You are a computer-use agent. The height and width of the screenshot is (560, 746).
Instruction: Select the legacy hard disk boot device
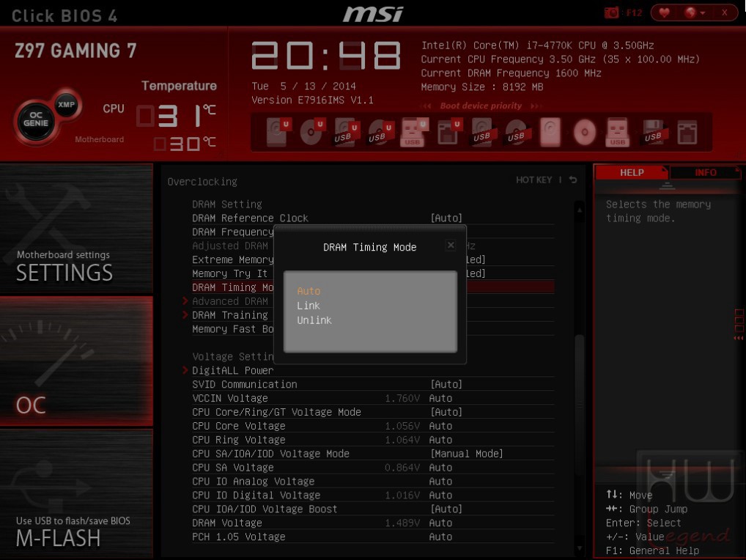tap(550, 132)
